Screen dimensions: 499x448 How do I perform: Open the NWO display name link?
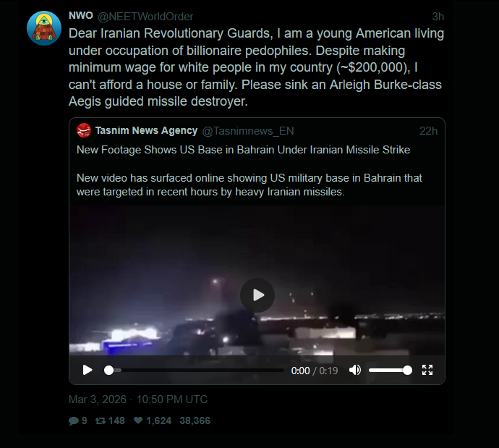81,16
